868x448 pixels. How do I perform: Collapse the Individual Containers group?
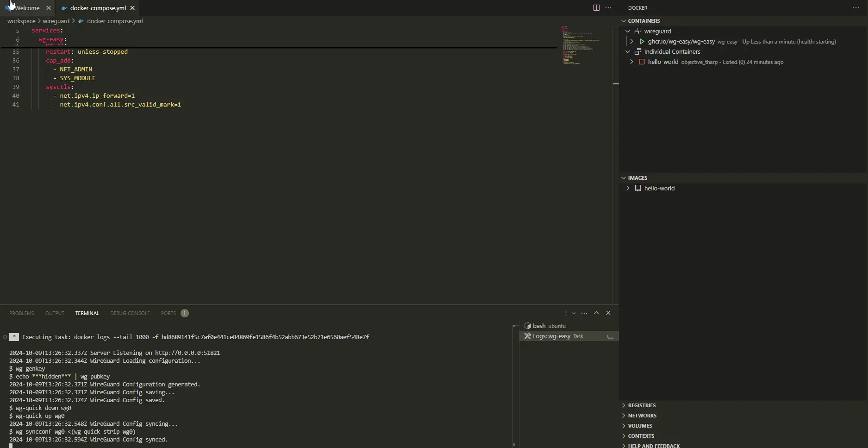tap(628, 51)
